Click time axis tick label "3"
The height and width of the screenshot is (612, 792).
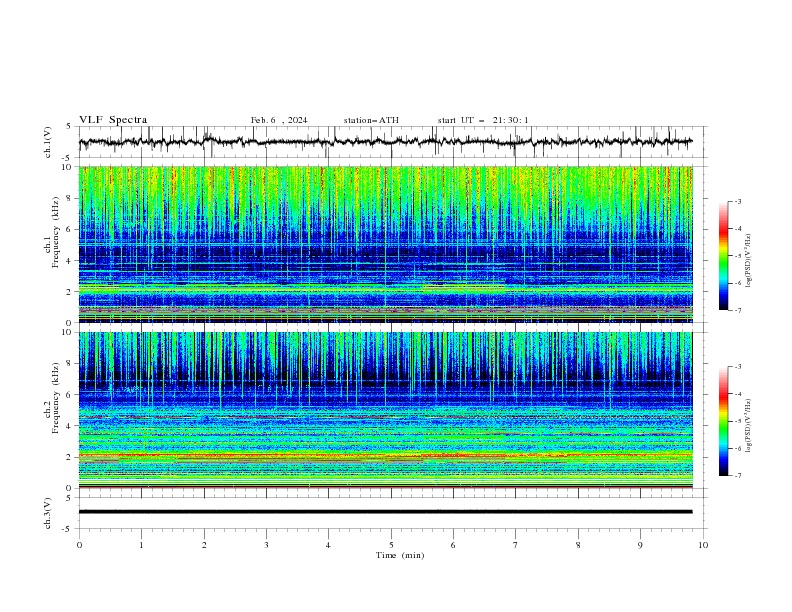click(x=266, y=545)
